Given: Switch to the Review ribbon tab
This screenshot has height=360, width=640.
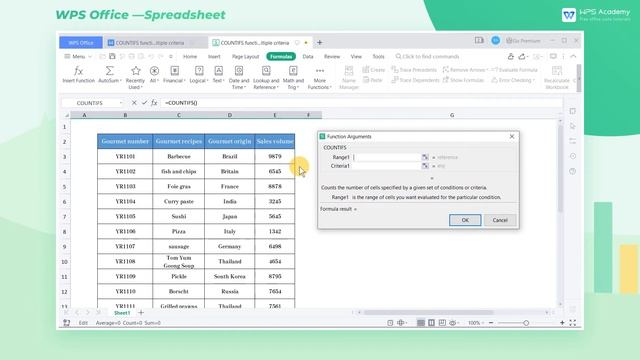Looking at the screenshot, I should click(x=332, y=56).
